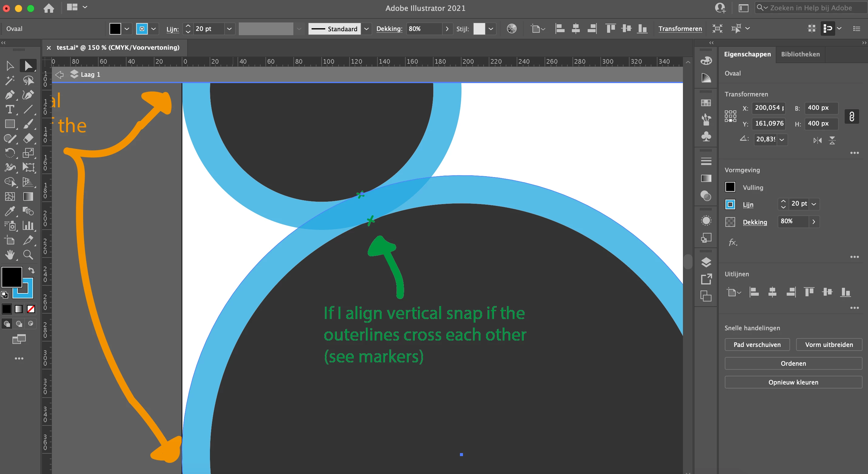
Task: Click the Dekking 80% field in the control bar
Action: pyautogui.click(x=423, y=29)
